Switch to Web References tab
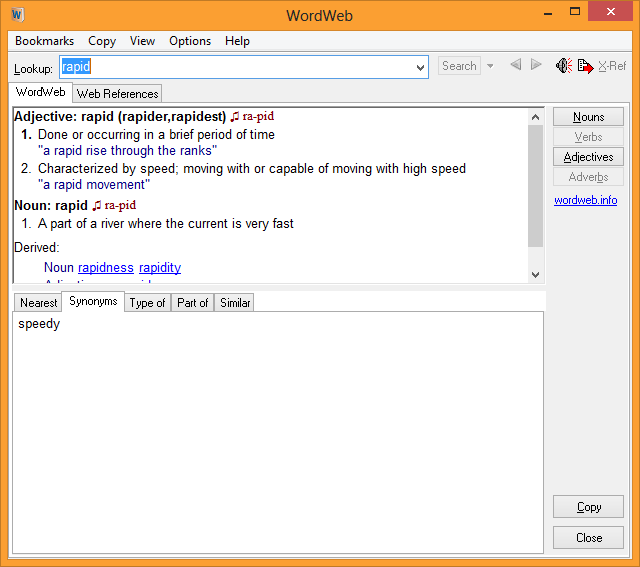The height and width of the screenshot is (567, 640). click(x=118, y=93)
